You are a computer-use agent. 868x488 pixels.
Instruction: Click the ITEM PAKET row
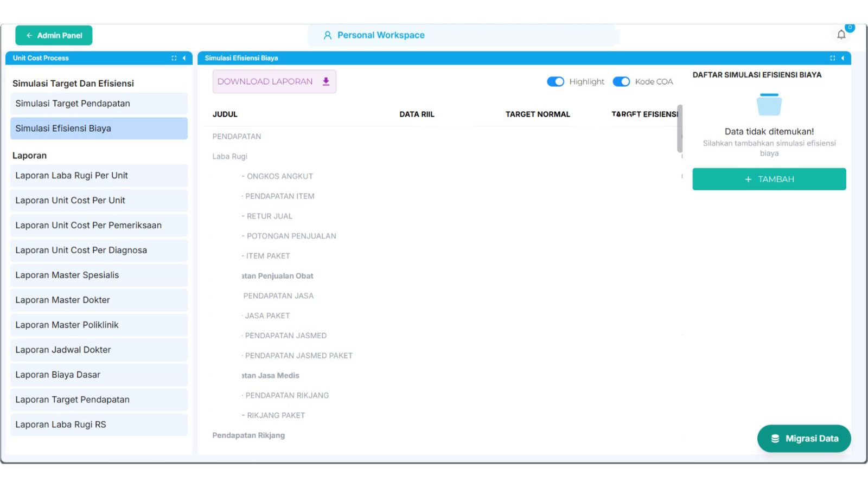[x=442, y=256]
